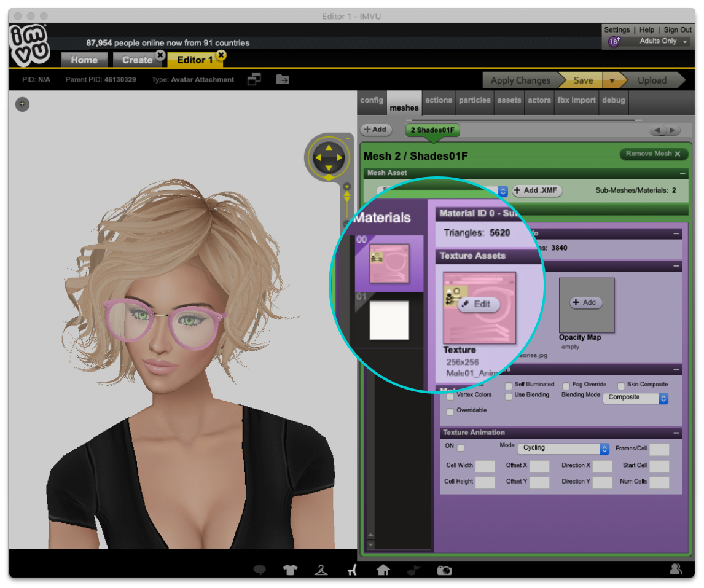The width and height of the screenshot is (704, 588).
Task: Click Add in the Opacity Map slot
Action: coord(585,302)
